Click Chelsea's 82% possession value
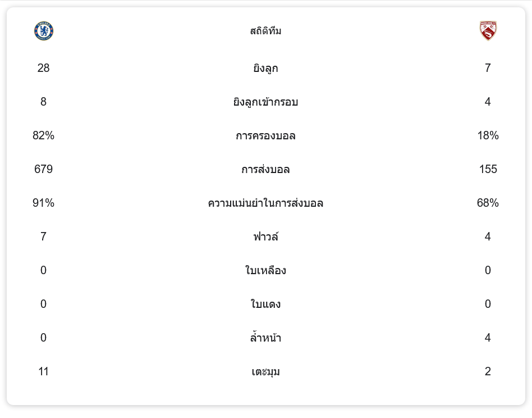Image resolution: width=532 pixels, height=418 pixels. click(44, 135)
